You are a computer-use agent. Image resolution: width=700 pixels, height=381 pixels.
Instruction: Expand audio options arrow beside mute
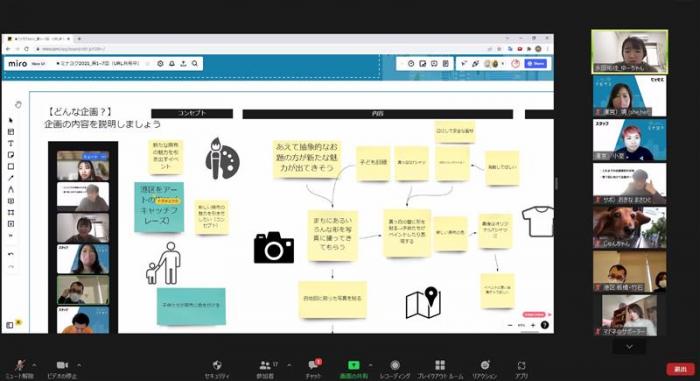click(x=34, y=364)
